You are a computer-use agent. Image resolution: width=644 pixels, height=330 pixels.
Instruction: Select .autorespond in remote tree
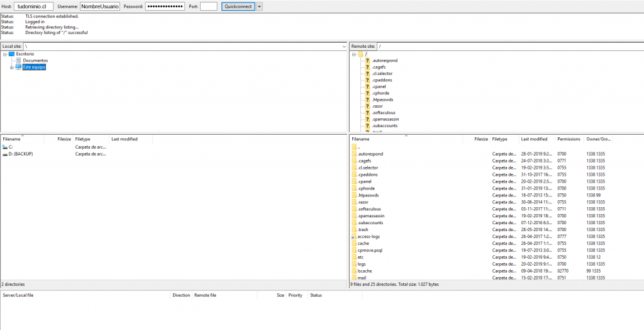(384, 60)
